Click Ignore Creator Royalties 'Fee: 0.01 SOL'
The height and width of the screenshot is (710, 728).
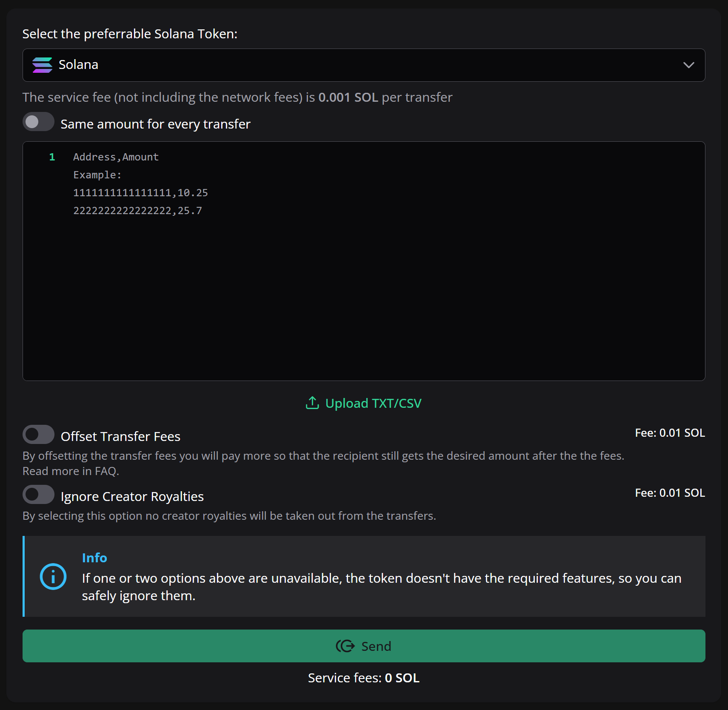pyautogui.click(x=670, y=493)
